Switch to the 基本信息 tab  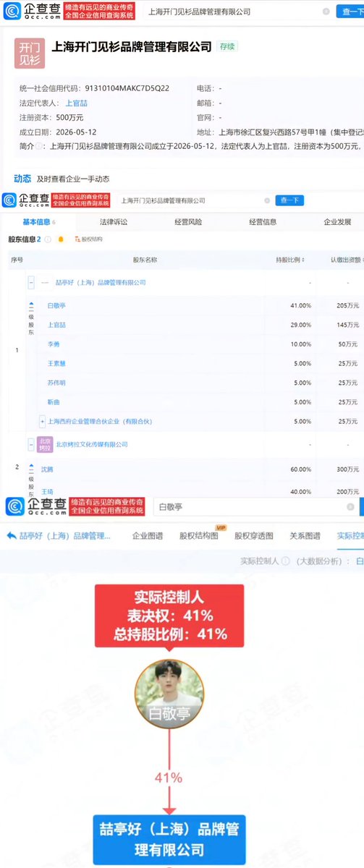pyautogui.click(x=36, y=222)
